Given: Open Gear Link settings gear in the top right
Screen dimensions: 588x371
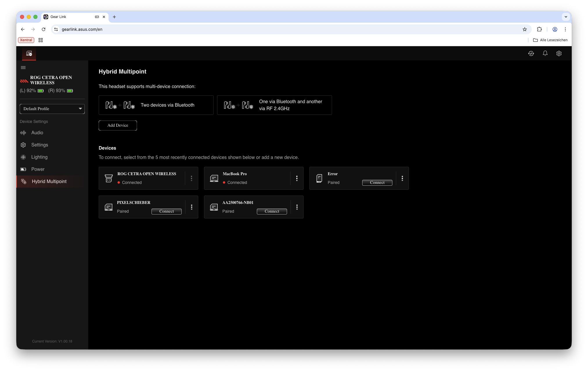Looking at the screenshot, I should (x=559, y=53).
